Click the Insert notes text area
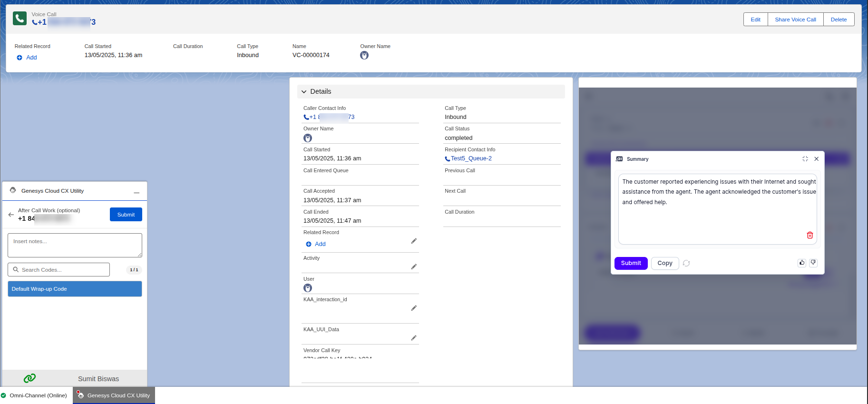The image size is (868, 404). 75,245
